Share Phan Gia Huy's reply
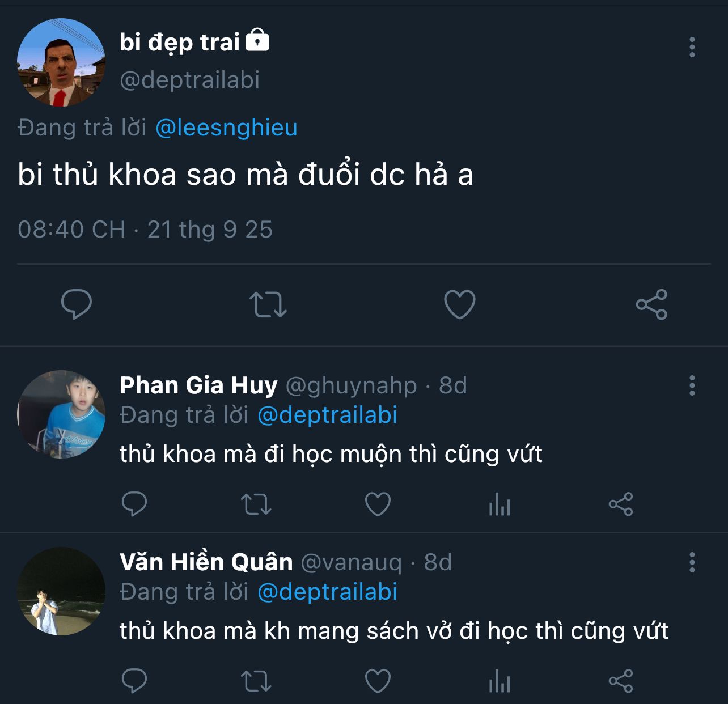Screen dimensions: 728x704 [621, 504]
